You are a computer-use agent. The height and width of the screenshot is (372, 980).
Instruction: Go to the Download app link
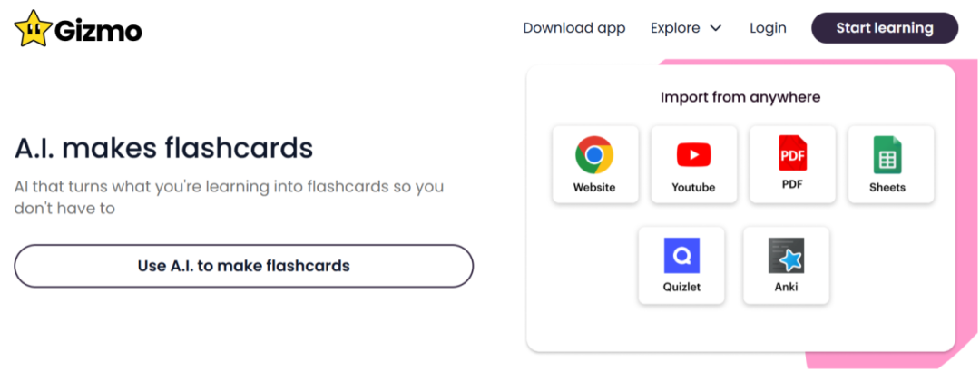pos(574,28)
